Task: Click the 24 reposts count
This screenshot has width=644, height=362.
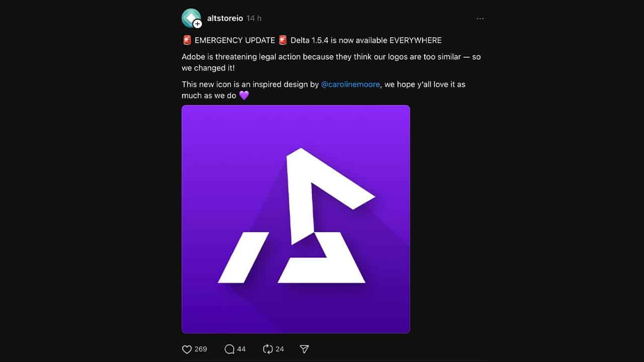Action: [280, 348]
